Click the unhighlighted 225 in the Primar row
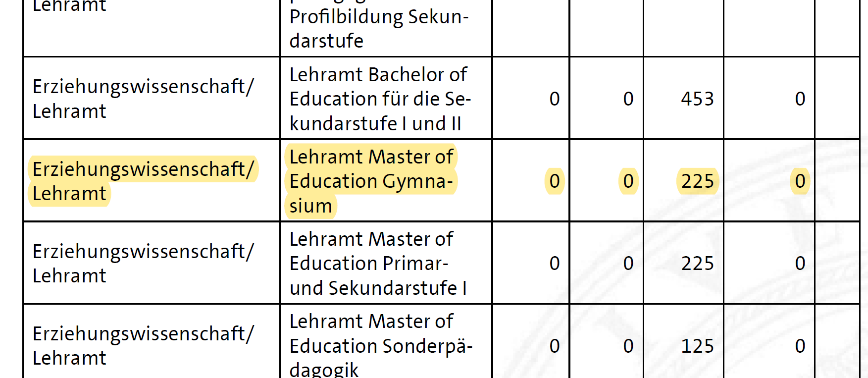The height and width of the screenshot is (378, 868). pos(697,264)
